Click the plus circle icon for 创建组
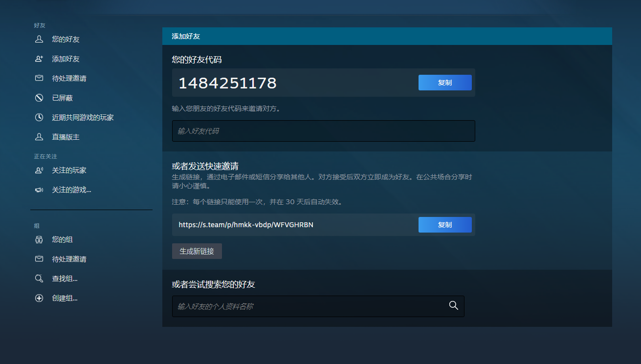Viewport: 641px width, 364px height. pyautogui.click(x=39, y=298)
